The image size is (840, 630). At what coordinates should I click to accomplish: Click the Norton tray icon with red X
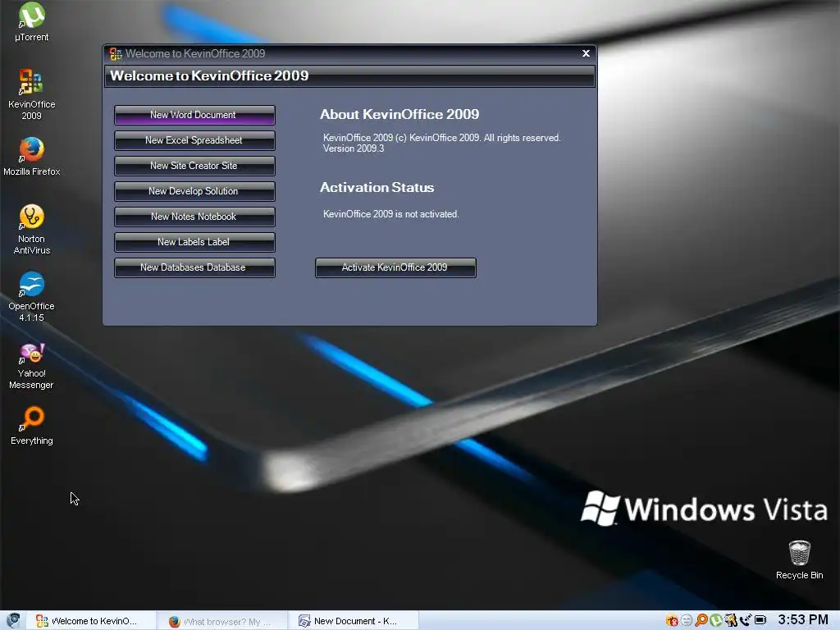click(672, 620)
